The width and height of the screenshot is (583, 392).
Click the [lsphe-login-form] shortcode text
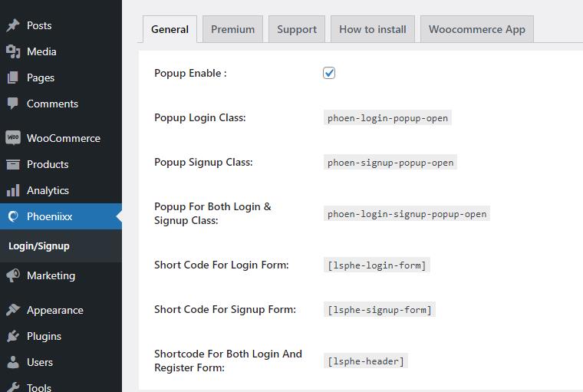tap(377, 265)
